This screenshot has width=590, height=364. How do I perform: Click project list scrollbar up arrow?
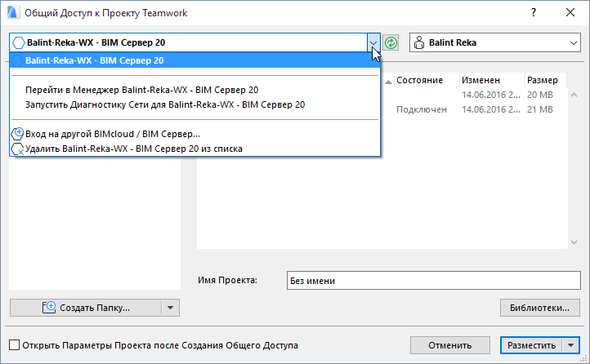coord(574,95)
